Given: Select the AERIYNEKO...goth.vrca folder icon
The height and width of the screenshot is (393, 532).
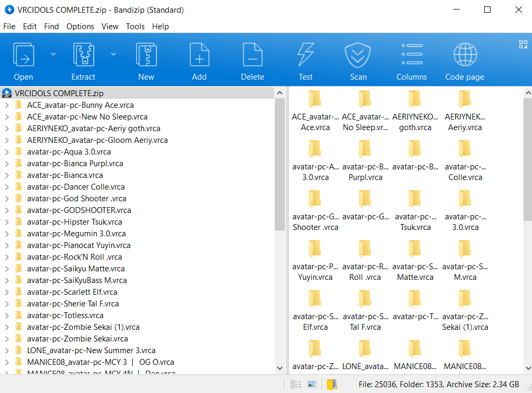Looking at the screenshot, I should point(415,99).
